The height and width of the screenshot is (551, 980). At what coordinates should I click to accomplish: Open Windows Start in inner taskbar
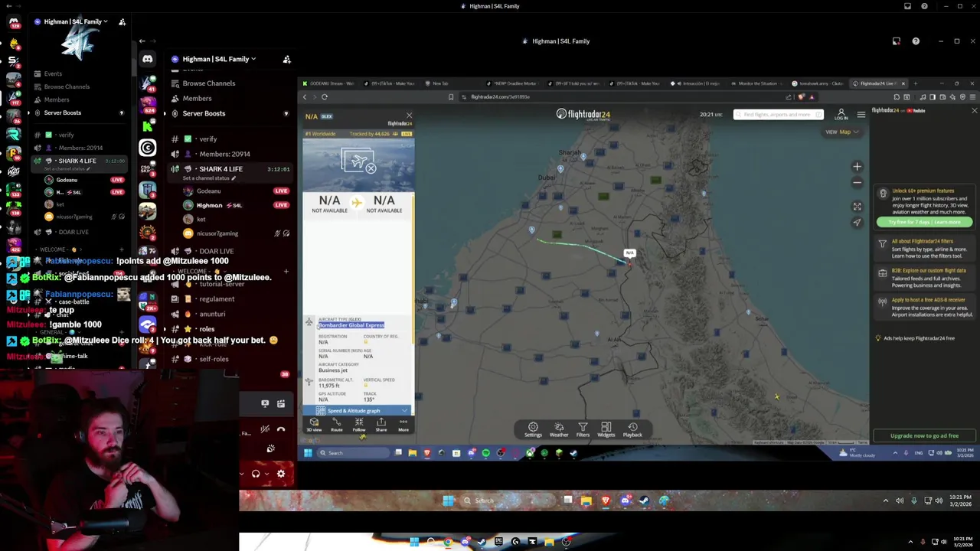pos(308,453)
